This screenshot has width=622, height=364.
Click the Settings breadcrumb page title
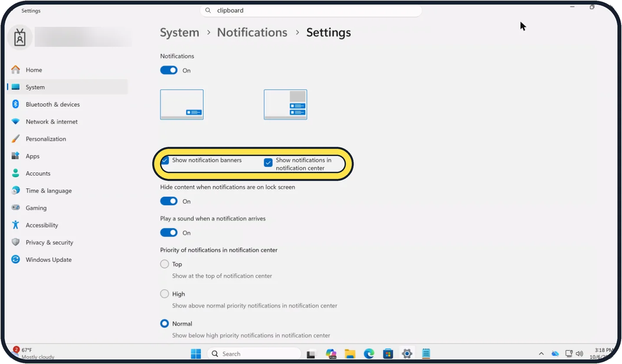[x=329, y=32]
